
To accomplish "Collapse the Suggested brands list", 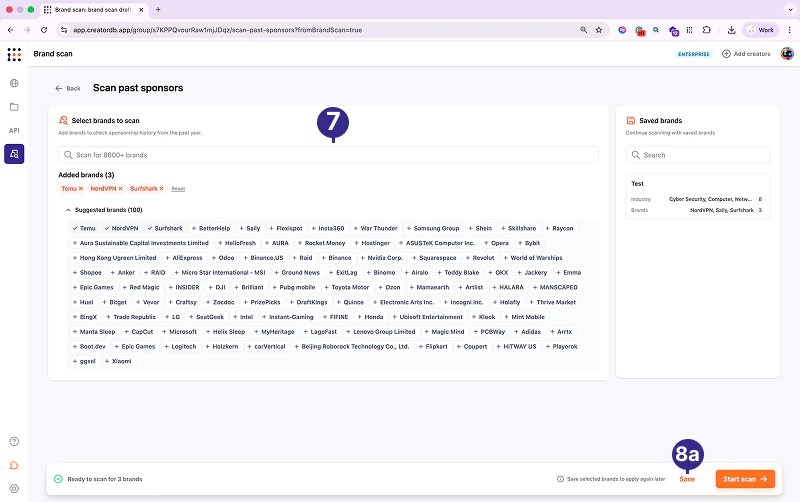I will 68,210.
